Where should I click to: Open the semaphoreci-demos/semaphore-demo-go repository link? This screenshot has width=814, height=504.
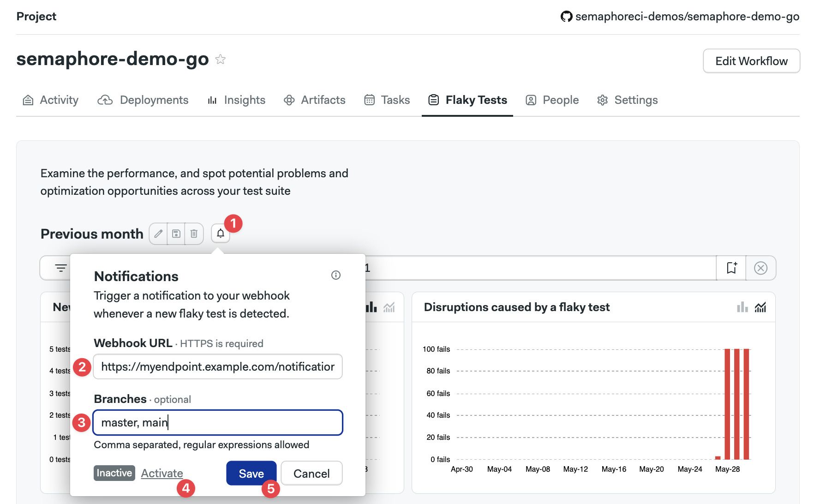click(687, 17)
